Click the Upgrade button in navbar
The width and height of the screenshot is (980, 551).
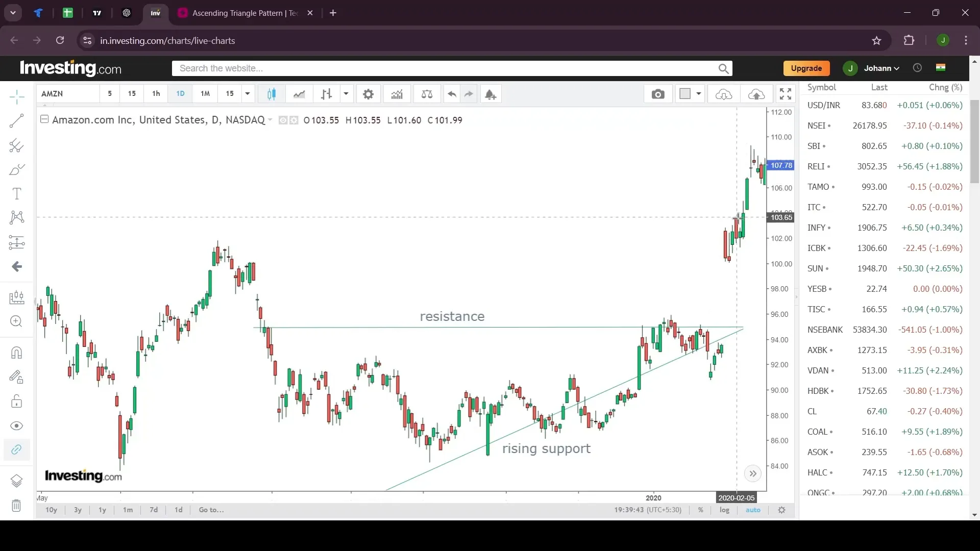(806, 67)
